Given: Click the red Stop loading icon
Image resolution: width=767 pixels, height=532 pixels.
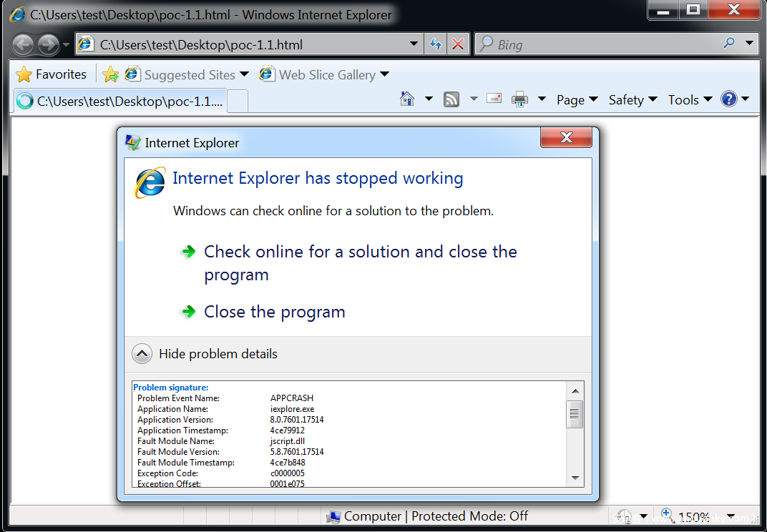Looking at the screenshot, I should click(x=458, y=44).
